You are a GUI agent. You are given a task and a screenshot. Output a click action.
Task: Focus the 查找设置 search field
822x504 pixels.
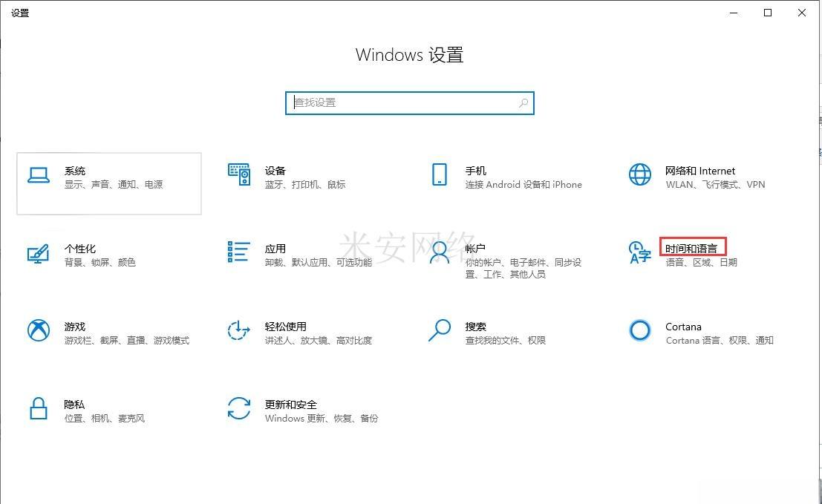(410, 103)
